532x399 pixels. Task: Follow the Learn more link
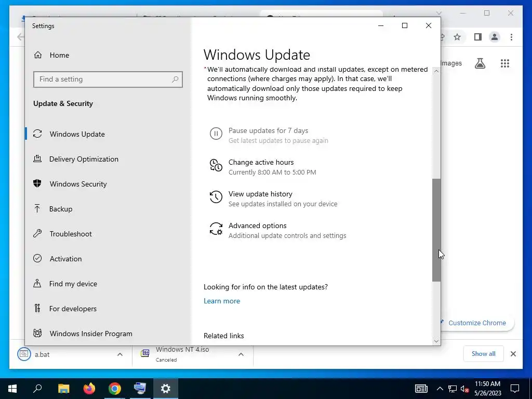click(221, 301)
